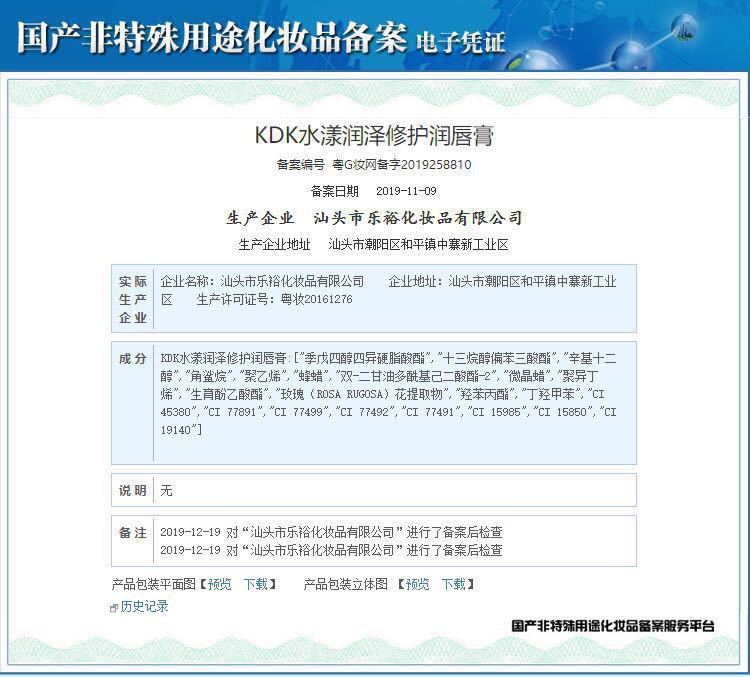The height and width of the screenshot is (677, 750).
Task: Click the 电子凭证 text in banner
Action: [460, 43]
